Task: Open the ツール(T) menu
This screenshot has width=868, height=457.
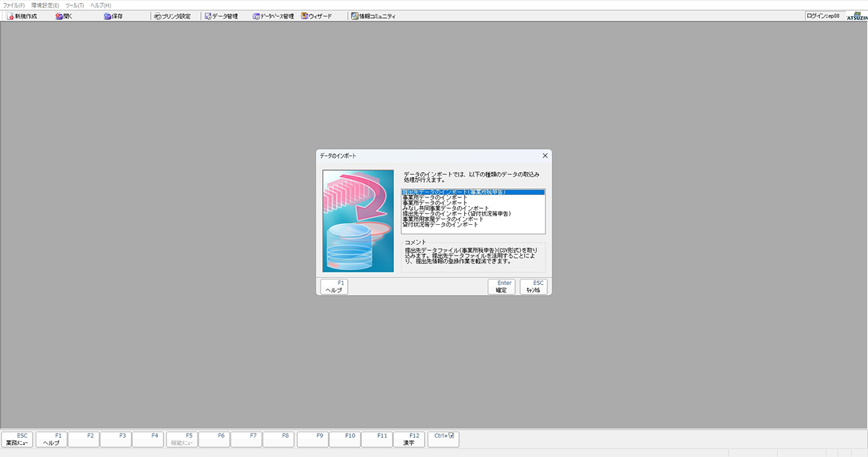Action: point(74,5)
